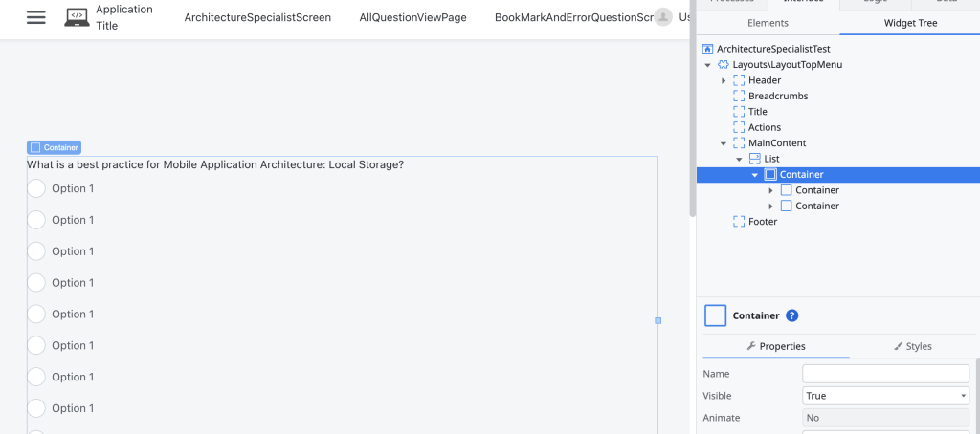Click the Name property input field

(x=885, y=374)
